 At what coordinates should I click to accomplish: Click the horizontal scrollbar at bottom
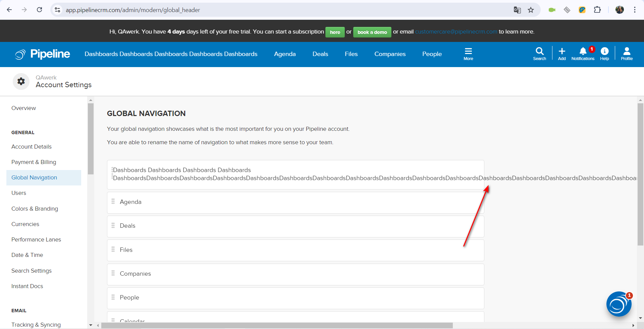click(x=277, y=325)
